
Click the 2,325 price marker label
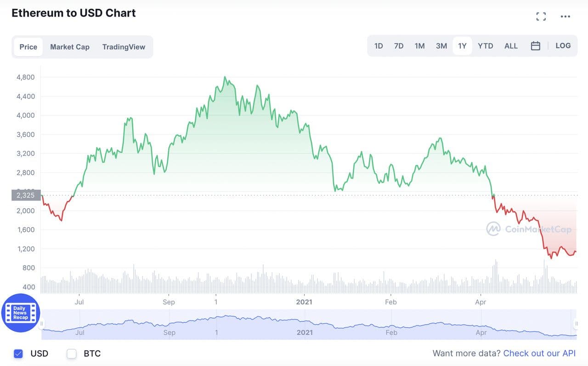click(x=27, y=195)
